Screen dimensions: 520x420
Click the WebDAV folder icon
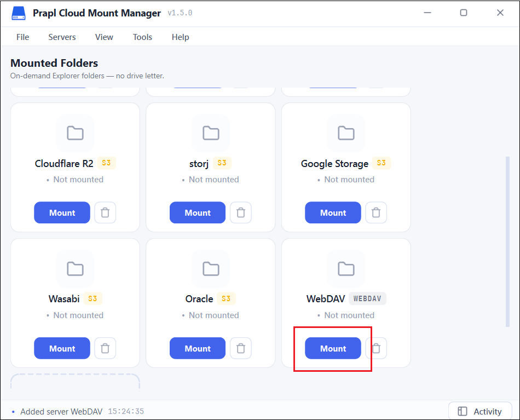346,269
